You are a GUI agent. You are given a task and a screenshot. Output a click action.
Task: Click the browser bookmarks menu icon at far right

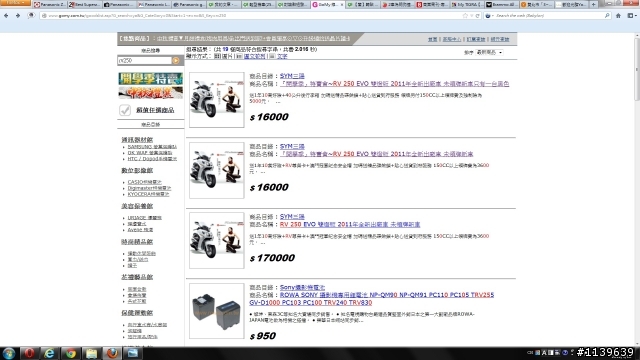631,16
